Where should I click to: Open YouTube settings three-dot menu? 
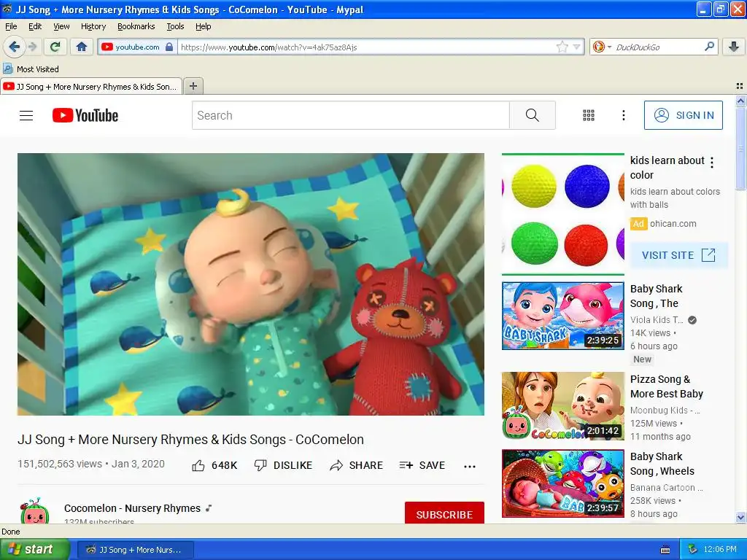click(623, 115)
